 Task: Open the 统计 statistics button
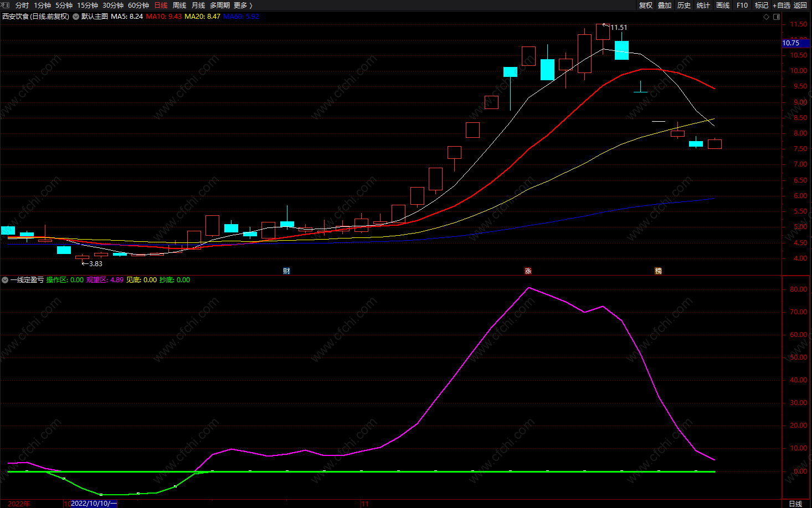coord(703,5)
